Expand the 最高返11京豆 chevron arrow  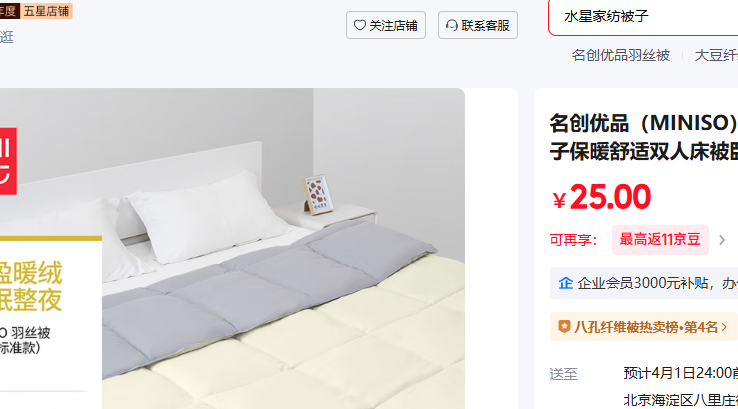(x=722, y=240)
